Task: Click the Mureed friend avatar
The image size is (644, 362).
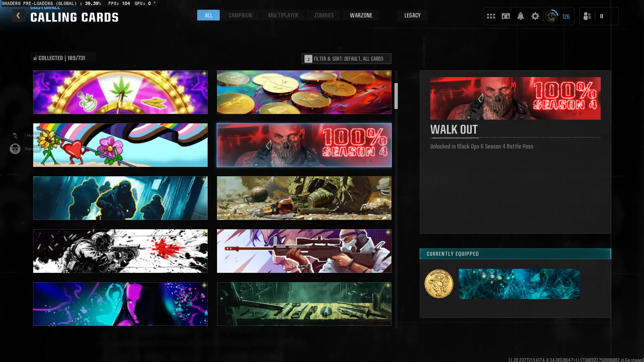Action: click(x=15, y=135)
